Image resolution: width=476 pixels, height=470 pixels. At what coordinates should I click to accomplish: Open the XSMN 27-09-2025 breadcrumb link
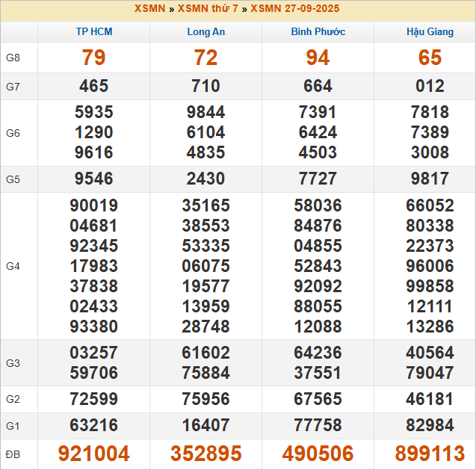point(296,8)
